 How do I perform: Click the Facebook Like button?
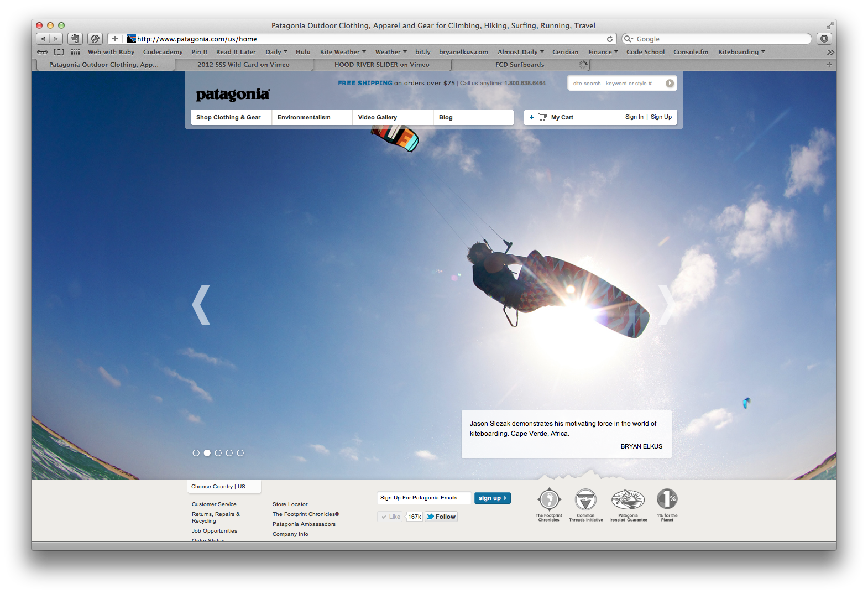pyautogui.click(x=390, y=517)
